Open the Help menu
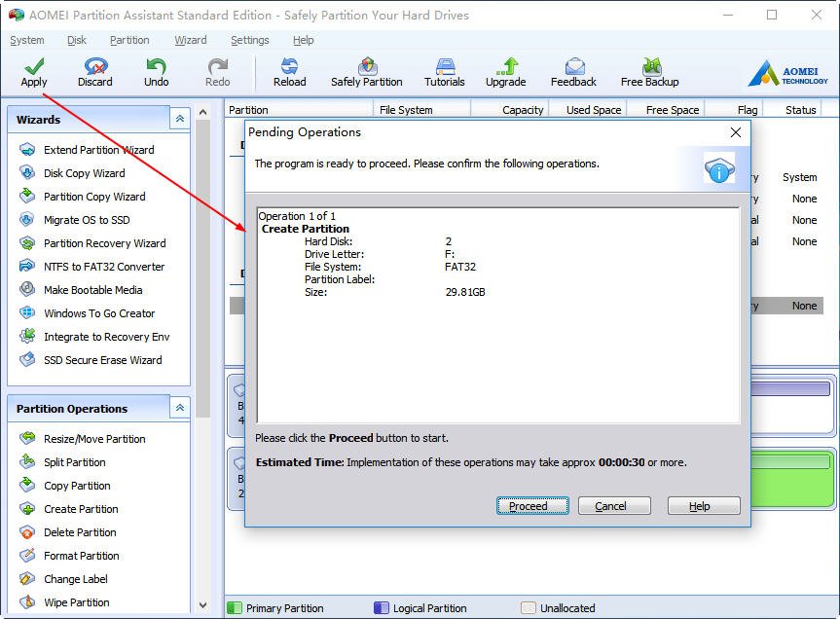The image size is (840, 619). click(304, 40)
